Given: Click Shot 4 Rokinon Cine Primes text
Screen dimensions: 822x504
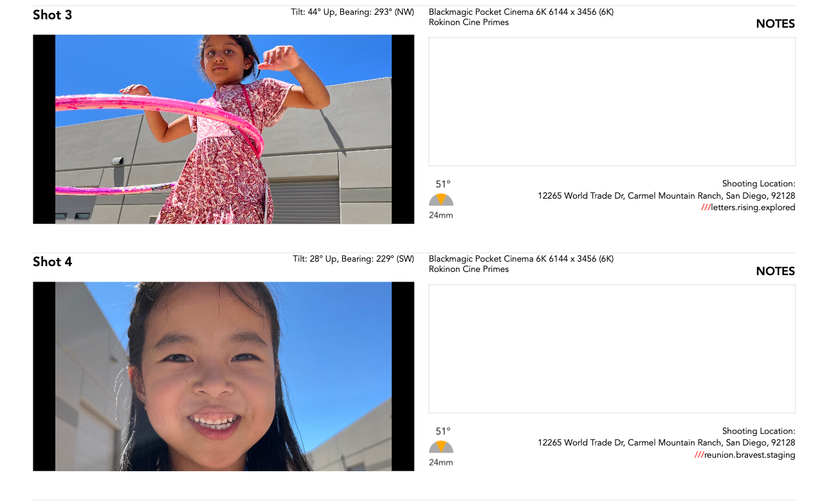Looking at the screenshot, I should (x=469, y=269).
